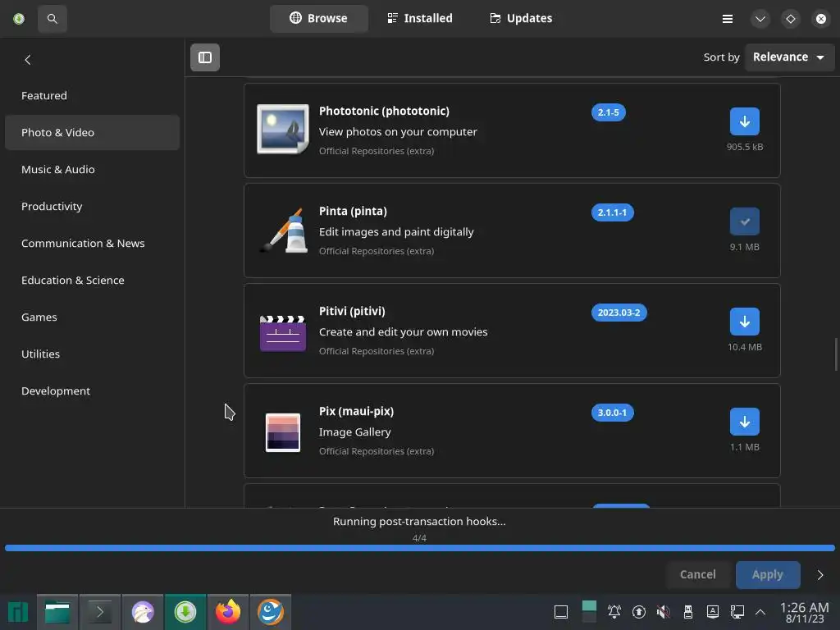Install Pitivi with the download button
The width and height of the screenshot is (840, 630).
745,322
